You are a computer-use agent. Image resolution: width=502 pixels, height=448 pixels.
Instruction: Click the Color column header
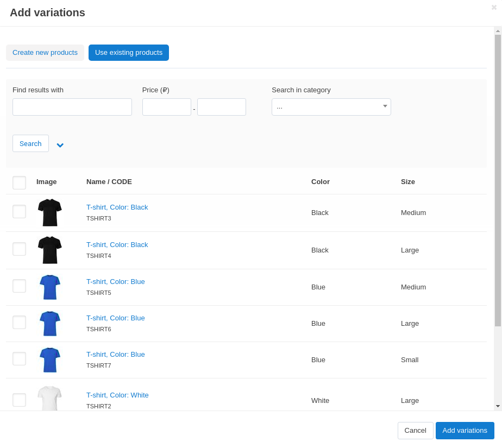click(x=321, y=182)
